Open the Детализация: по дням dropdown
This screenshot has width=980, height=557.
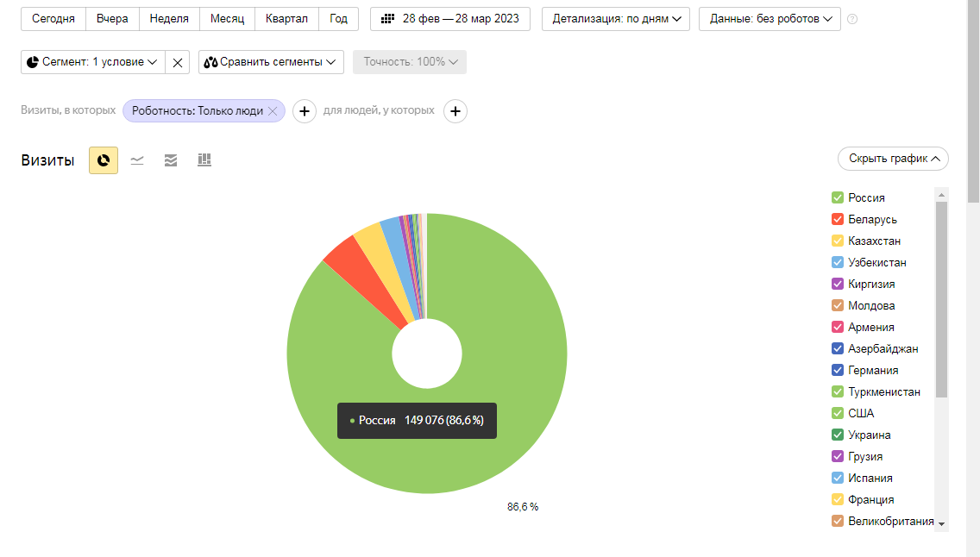coord(616,19)
